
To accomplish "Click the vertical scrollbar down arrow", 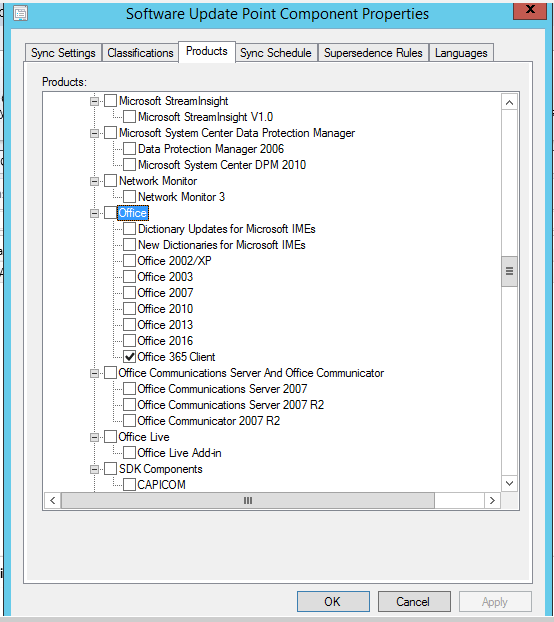I will 510,483.
